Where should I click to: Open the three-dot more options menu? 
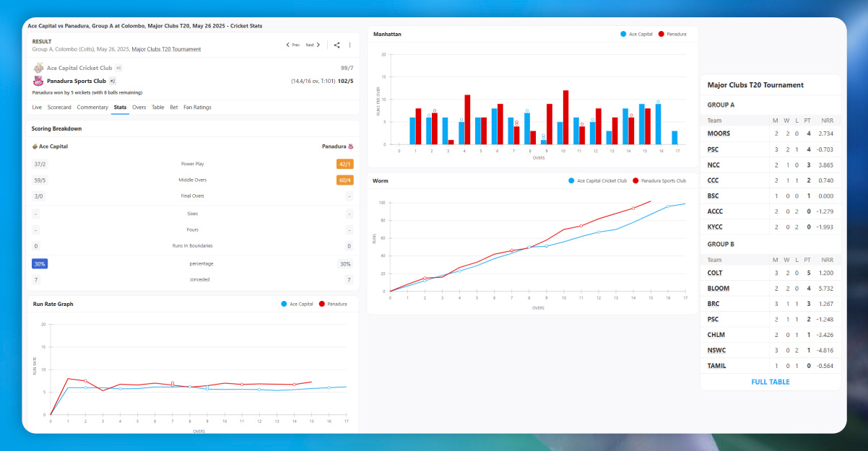pyautogui.click(x=350, y=45)
